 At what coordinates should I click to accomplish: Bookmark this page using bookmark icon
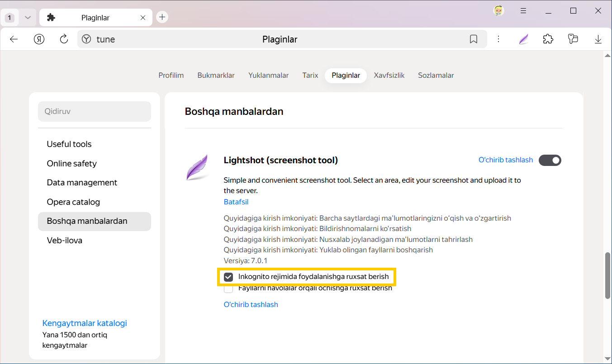coord(474,39)
